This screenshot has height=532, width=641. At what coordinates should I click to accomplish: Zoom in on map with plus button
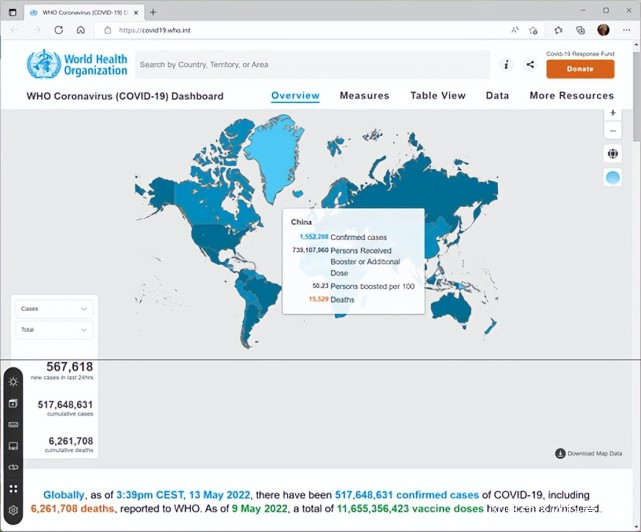tap(612, 113)
